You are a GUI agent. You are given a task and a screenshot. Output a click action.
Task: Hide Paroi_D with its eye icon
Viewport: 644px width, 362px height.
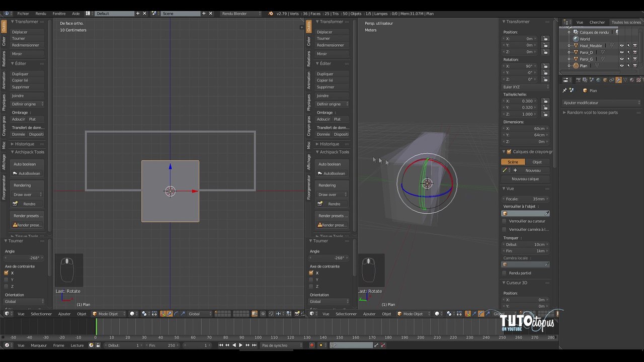point(621,52)
